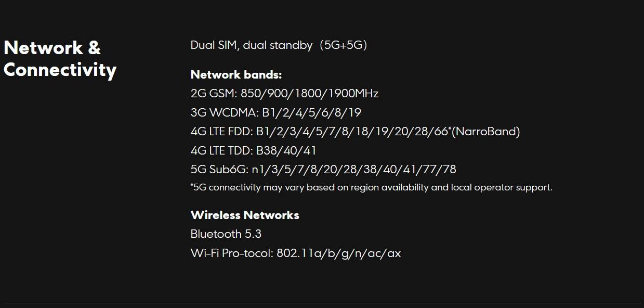Click the n1/3/5/7/8/20/28/38/40/41/77/78 value

pos(354,169)
